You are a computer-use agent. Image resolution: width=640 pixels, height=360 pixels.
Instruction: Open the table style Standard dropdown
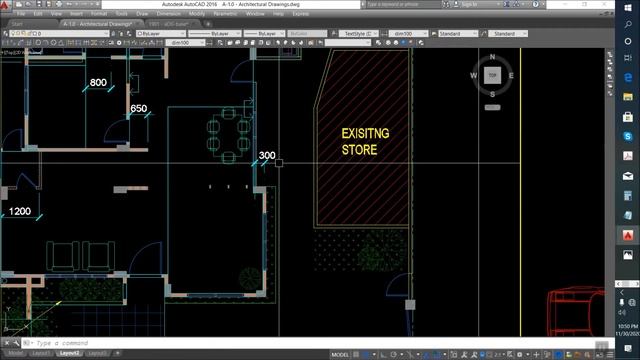click(458, 33)
